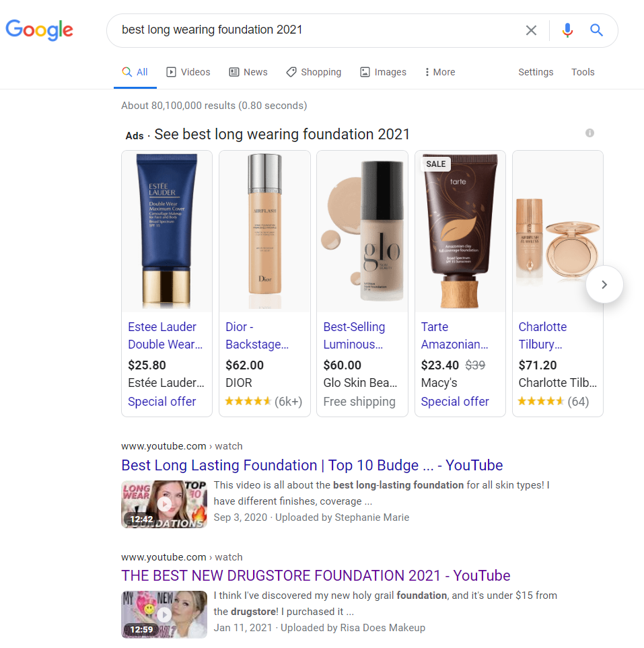Play the 12:59 drugstore foundation video thumbnail
The height and width of the screenshot is (648, 644).
[x=164, y=614]
